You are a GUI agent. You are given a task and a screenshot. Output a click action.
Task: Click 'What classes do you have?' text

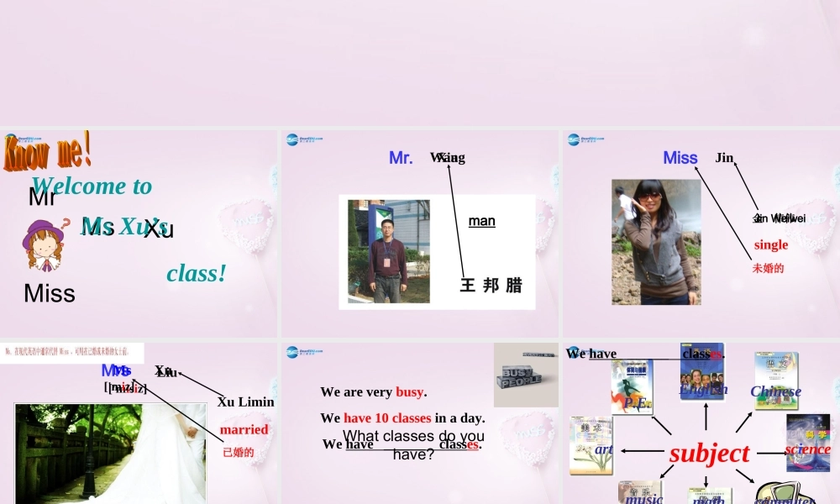tap(413, 444)
